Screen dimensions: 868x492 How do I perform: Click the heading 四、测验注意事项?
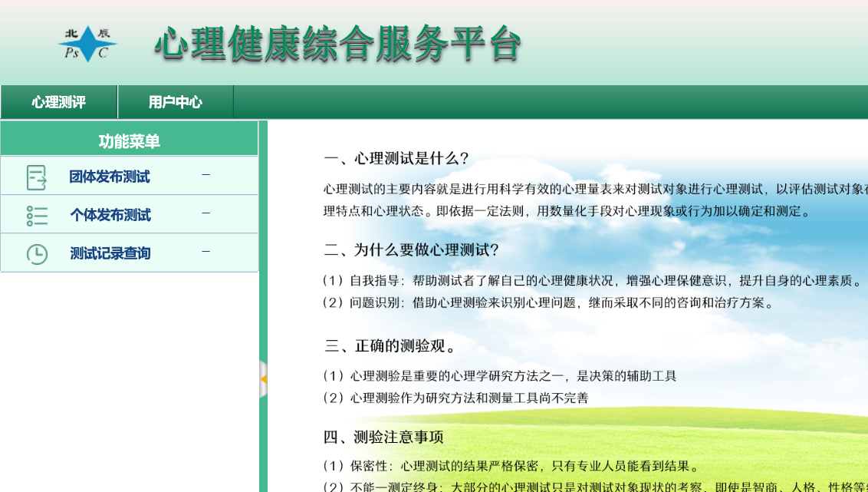click(383, 438)
